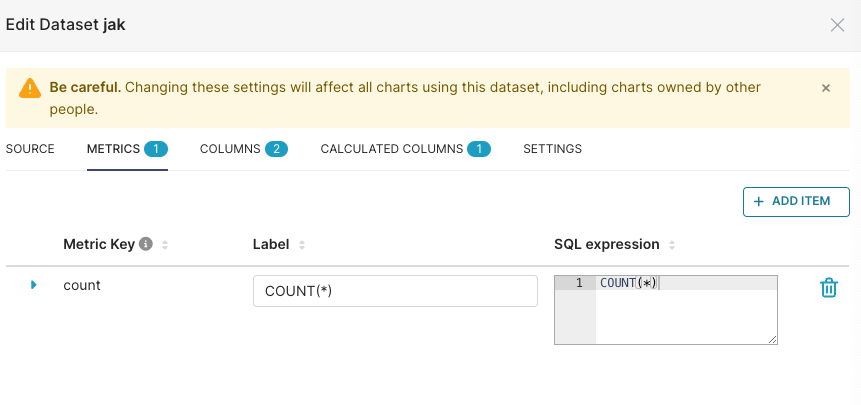Focus the Label field containing COUNT(*)
Image resolution: width=861 pixels, height=405 pixels.
pos(394,291)
